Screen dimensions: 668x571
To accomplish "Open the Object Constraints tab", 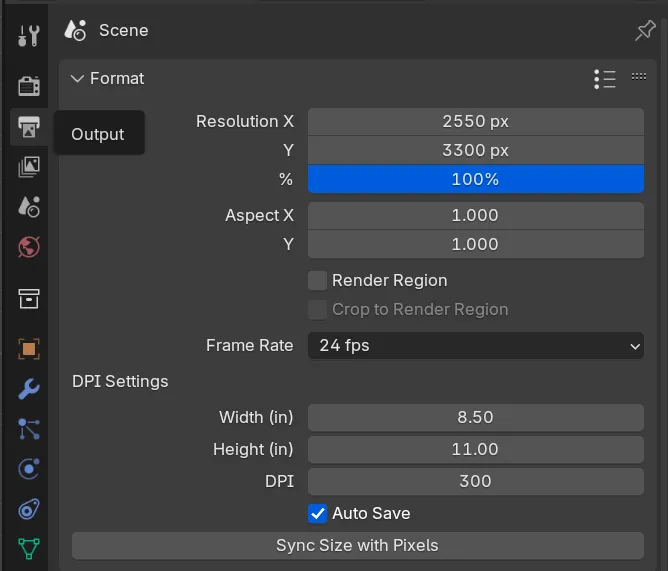I will (x=29, y=509).
